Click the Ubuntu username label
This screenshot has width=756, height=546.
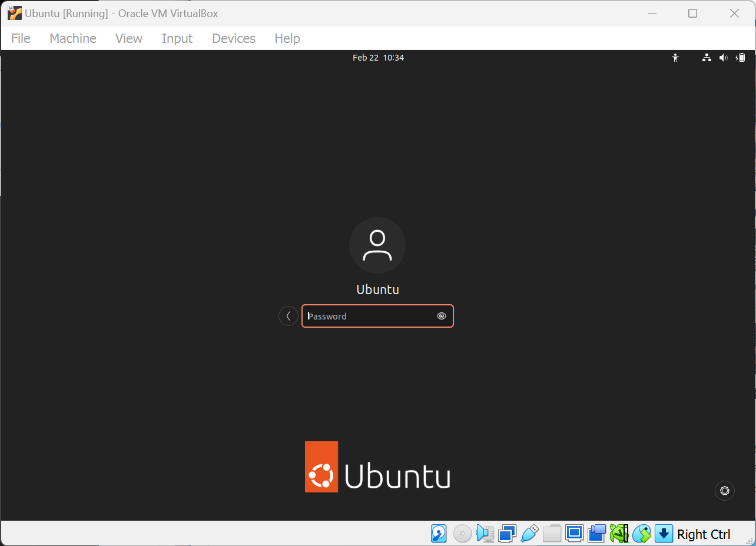click(378, 289)
